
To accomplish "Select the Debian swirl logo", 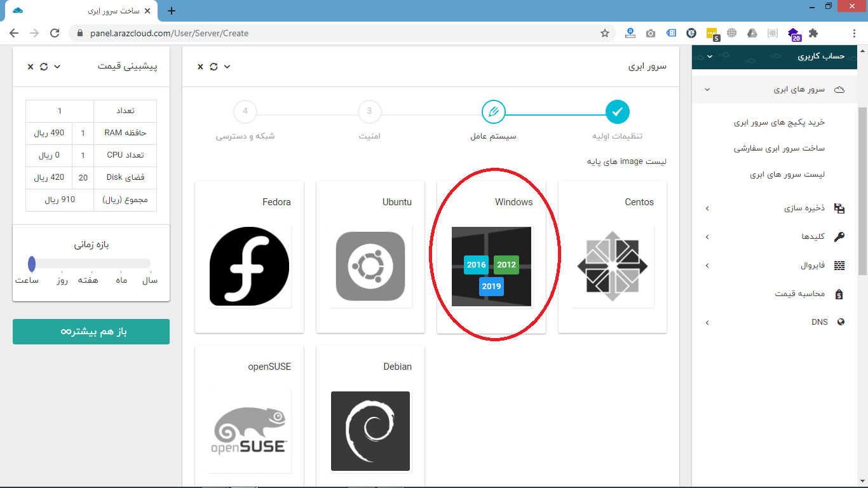I will (x=370, y=431).
